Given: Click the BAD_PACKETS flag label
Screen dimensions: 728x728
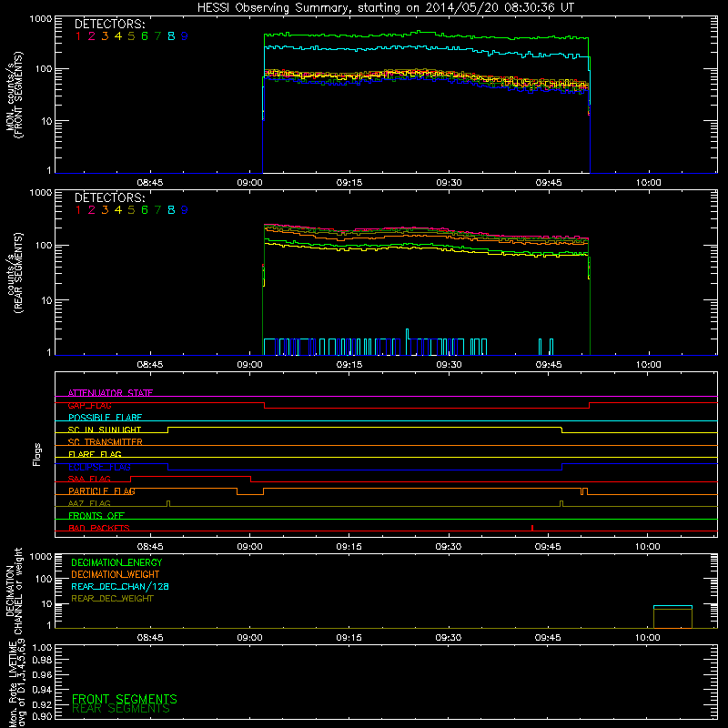Looking at the screenshot, I should tap(99, 528).
